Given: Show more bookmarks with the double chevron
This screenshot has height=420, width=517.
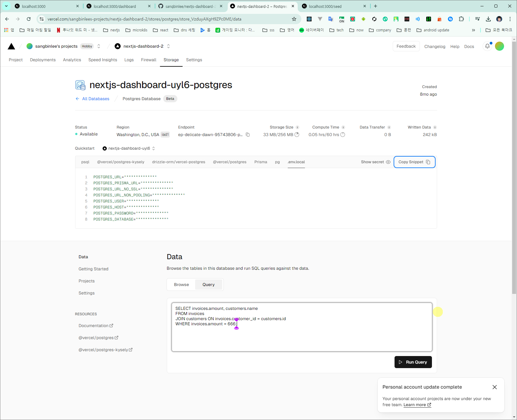Looking at the screenshot, I should pos(474,30).
